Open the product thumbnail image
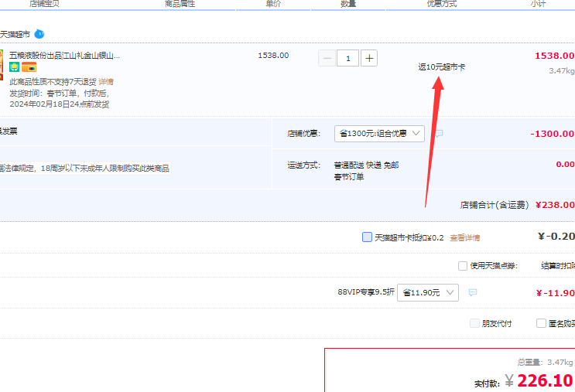Image resolution: width=575 pixels, height=392 pixels. [x=2, y=65]
